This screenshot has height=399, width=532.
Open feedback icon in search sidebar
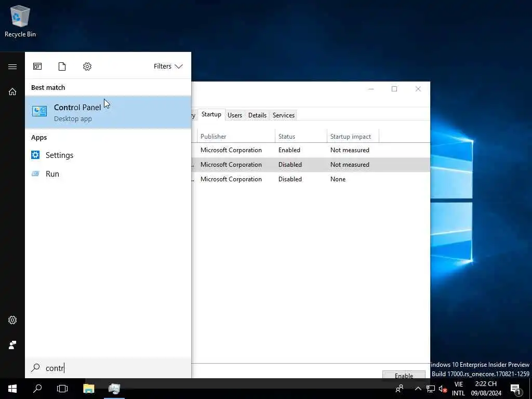[12, 345]
